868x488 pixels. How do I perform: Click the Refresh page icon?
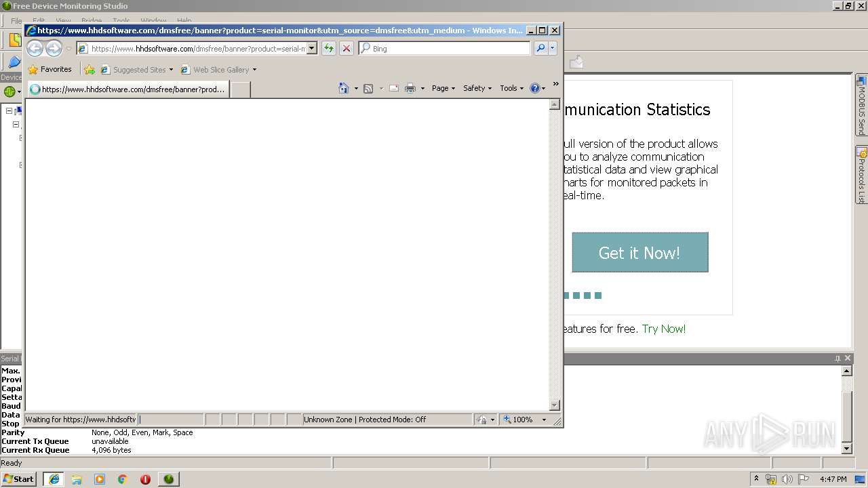pyautogui.click(x=329, y=48)
